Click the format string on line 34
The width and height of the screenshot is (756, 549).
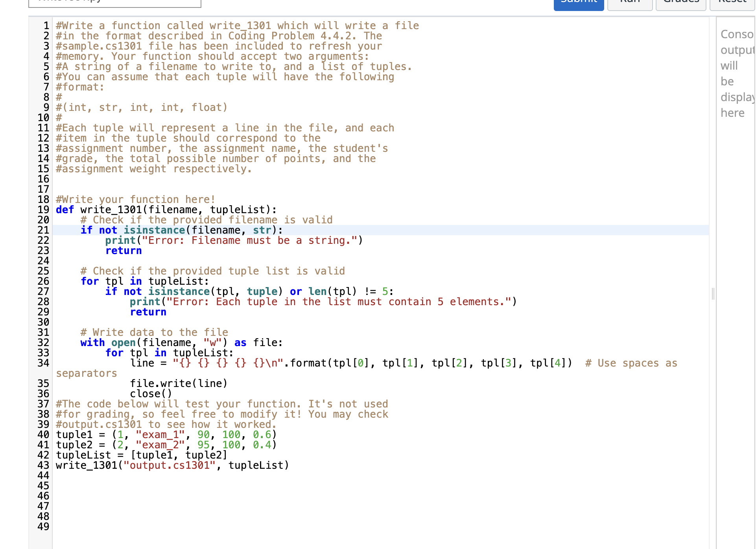click(228, 363)
